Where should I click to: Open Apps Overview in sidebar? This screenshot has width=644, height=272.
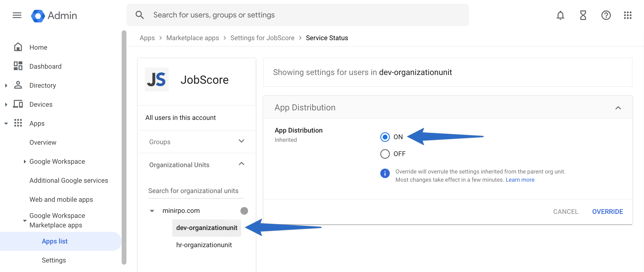tap(43, 142)
